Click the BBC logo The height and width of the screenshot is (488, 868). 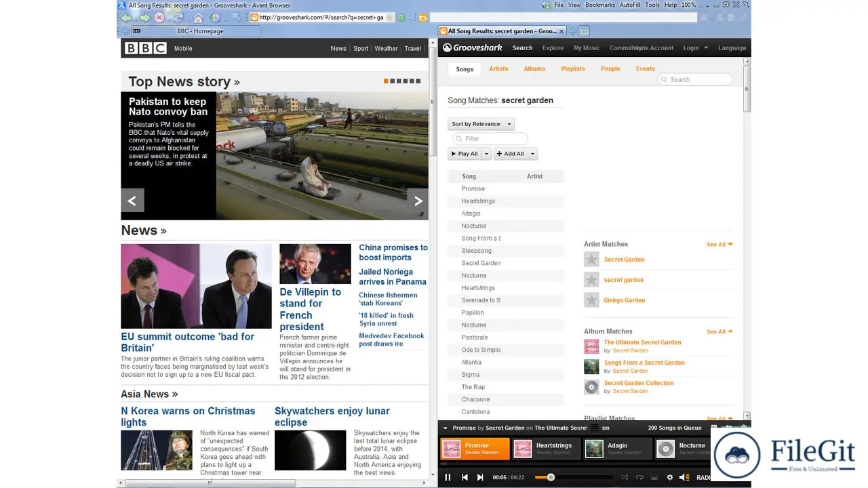(x=145, y=48)
